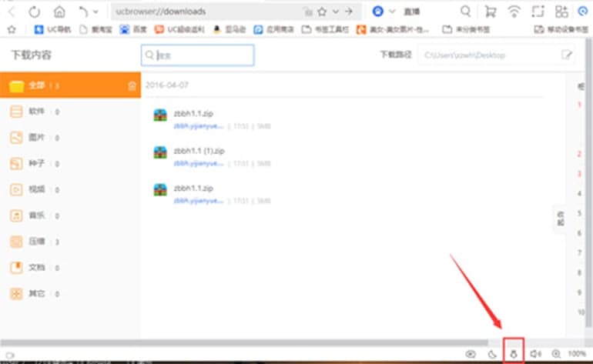Open source link under zbbh1.1 (1).zip
The image size is (593, 364).
[x=198, y=163]
